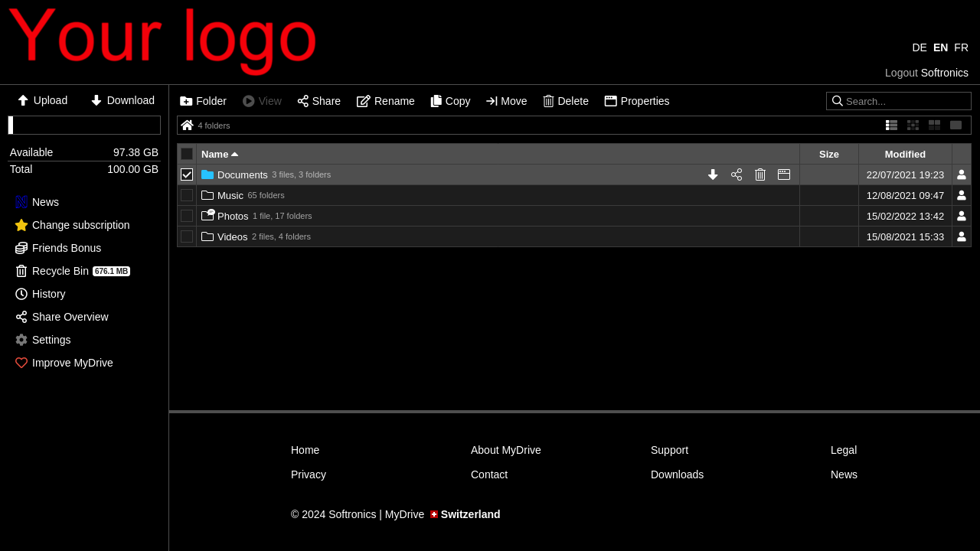Delete Documents via row trash icon

pos(760,174)
